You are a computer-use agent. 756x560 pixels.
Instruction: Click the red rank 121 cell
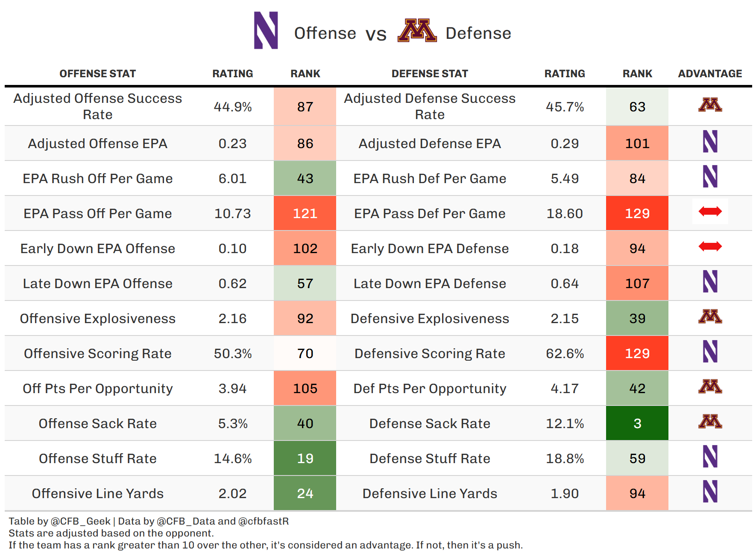pyautogui.click(x=305, y=213)
